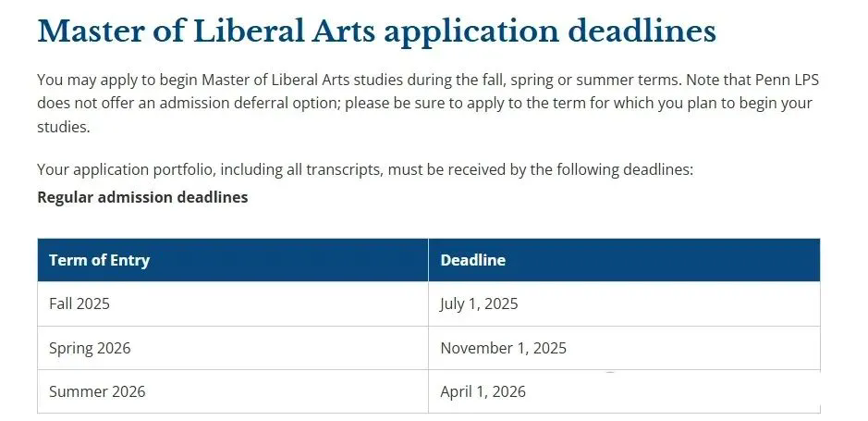Select the "Term of Entry" column header

(99, 260)
